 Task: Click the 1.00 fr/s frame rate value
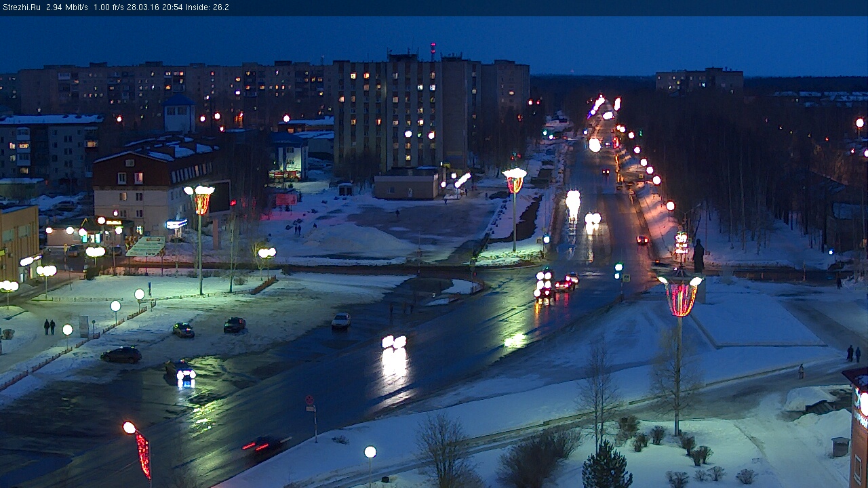(x=108, y=7)
